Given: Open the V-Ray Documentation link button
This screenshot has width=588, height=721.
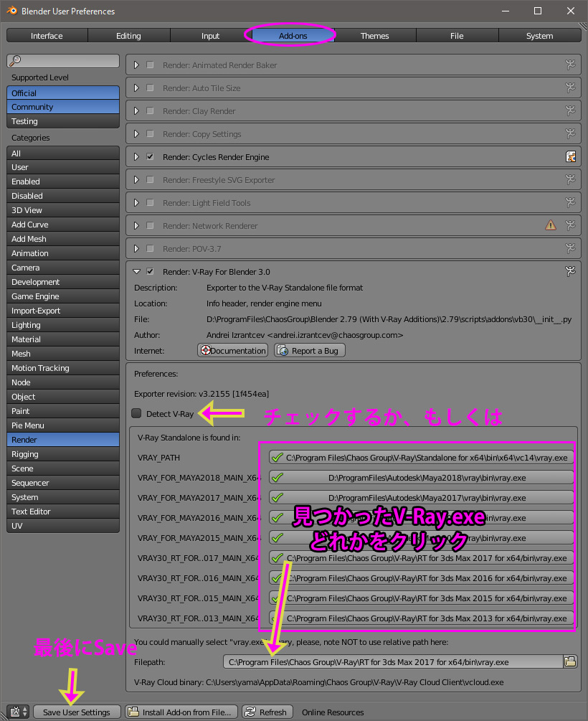Looking at the screenshot, I should [232, 350].
